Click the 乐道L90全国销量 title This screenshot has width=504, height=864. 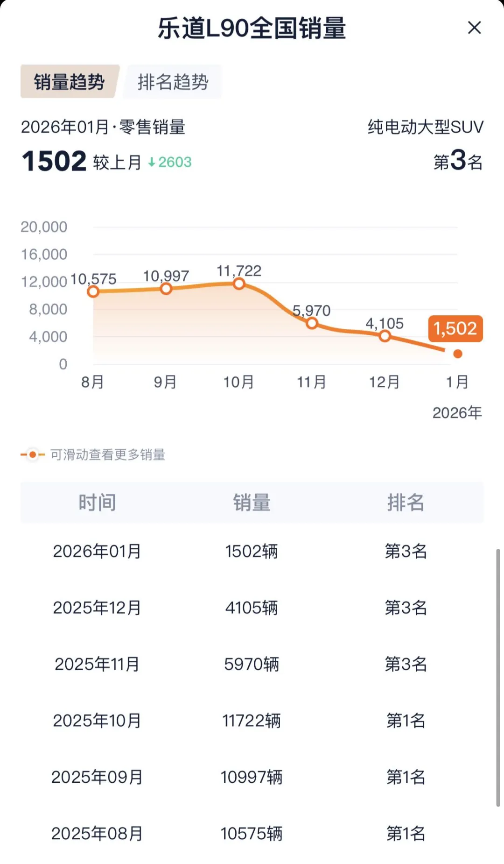click(x=252, y=28)
